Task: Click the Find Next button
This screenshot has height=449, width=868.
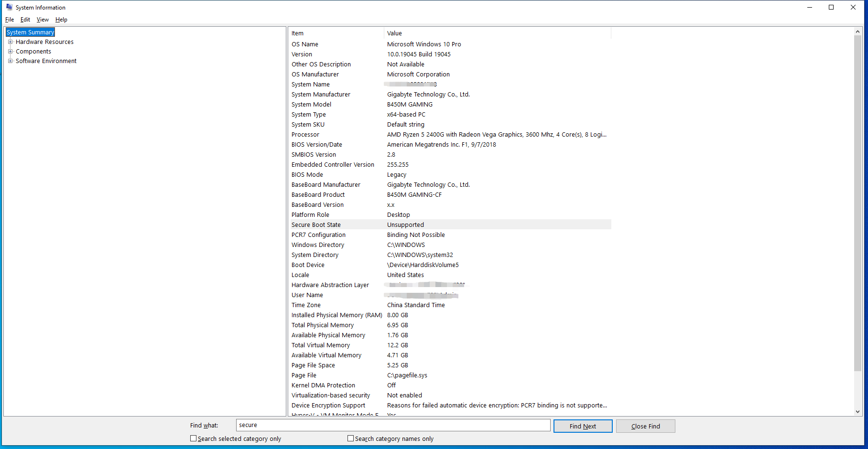Action: tap(583, 426)
